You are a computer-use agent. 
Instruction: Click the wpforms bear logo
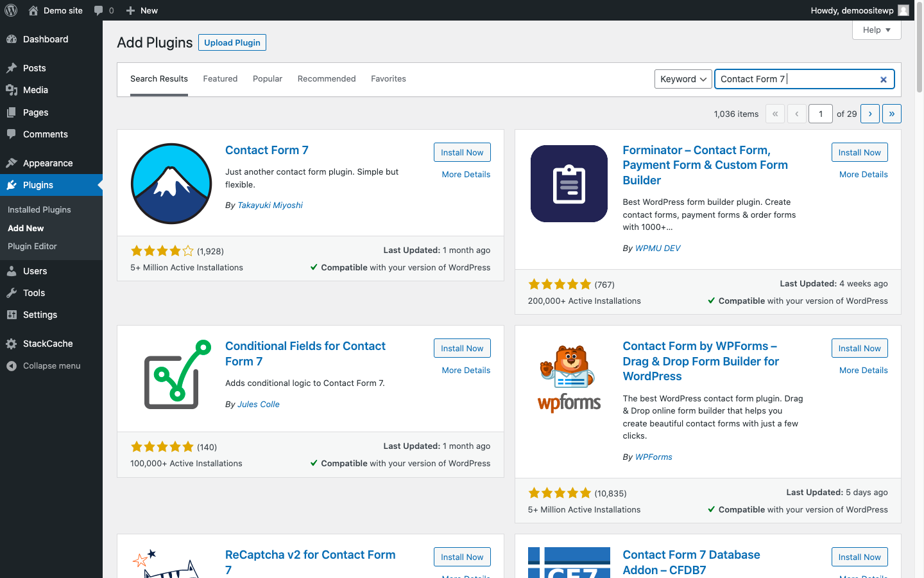(x=569, y=380)
